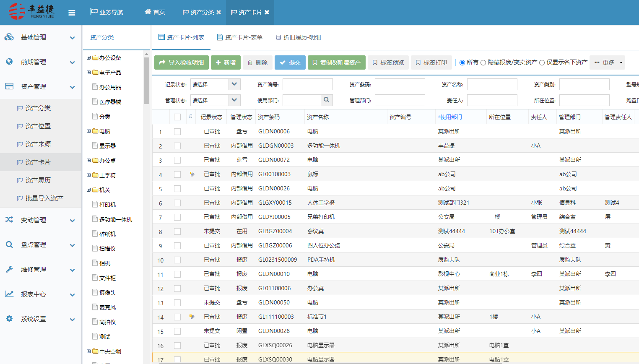Click the 资产管理 card icon
The height and width of the screenshot is (364, 639).
pos(9,86)
